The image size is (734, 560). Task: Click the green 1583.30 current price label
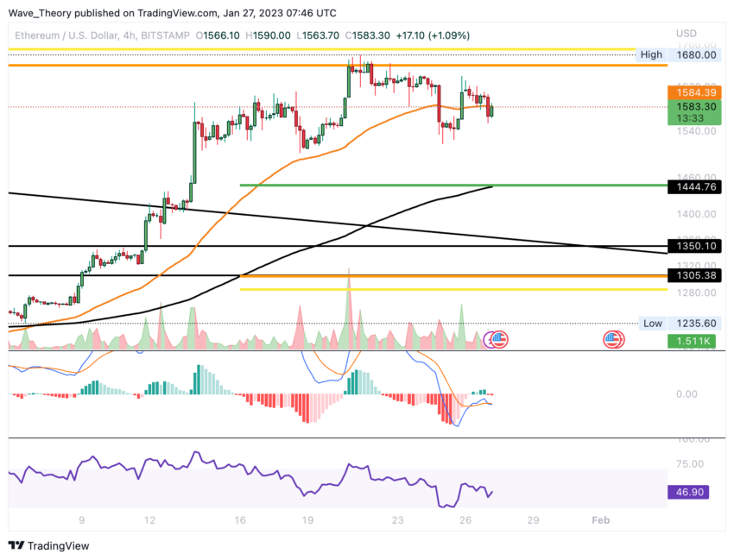tap(694, 112)
